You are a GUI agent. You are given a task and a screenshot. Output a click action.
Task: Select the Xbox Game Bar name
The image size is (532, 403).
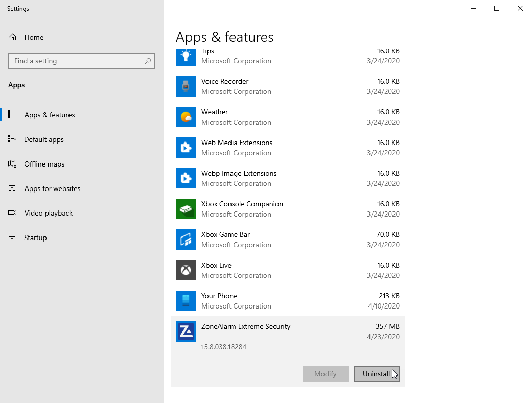225,234
